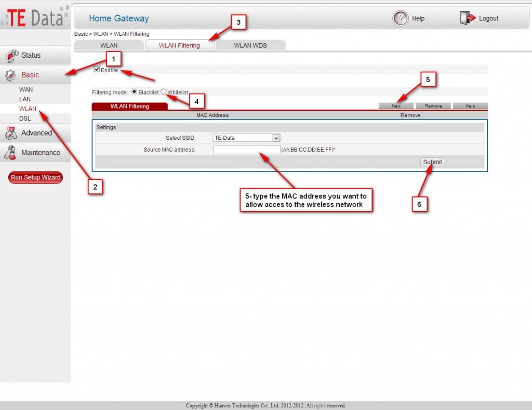Click the Help question mark icon
532x410 pixels.
(401, 18)
